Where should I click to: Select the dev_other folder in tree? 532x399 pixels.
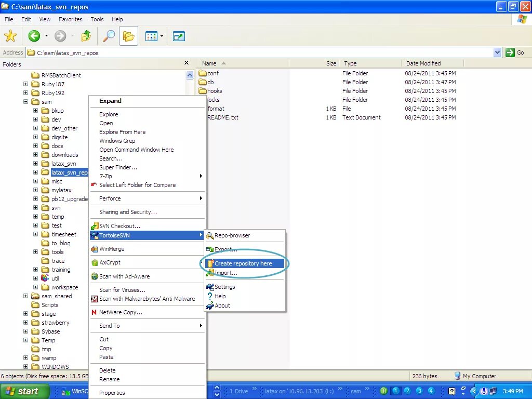click(x=64, y=128)
